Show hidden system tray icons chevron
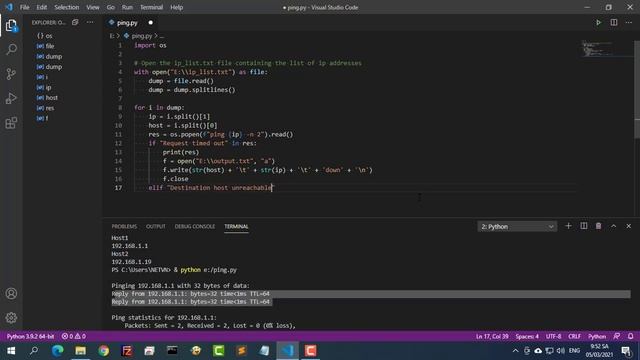Viewport: 640px width, 360px height. tap(516, 351)
